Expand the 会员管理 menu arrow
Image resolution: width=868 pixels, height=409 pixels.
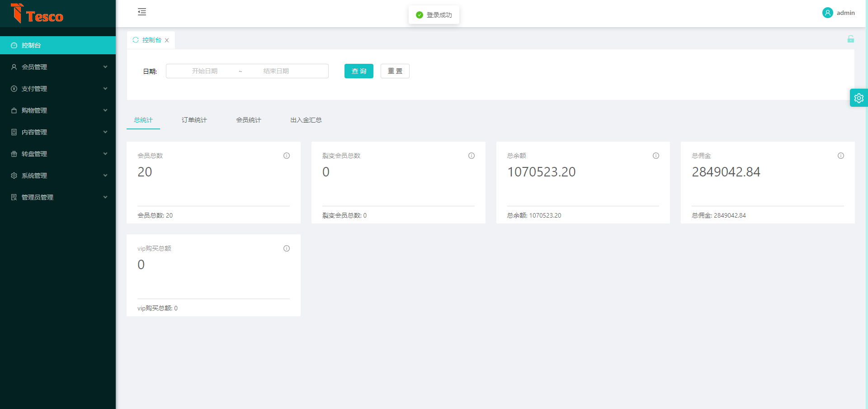click(x=105, y=67)
